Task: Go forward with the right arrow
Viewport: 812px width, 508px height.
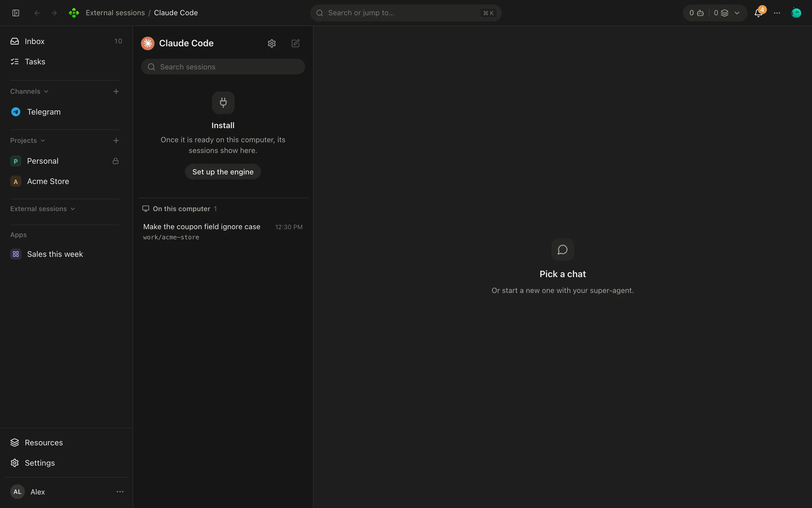Action: (x=54, y=13)
